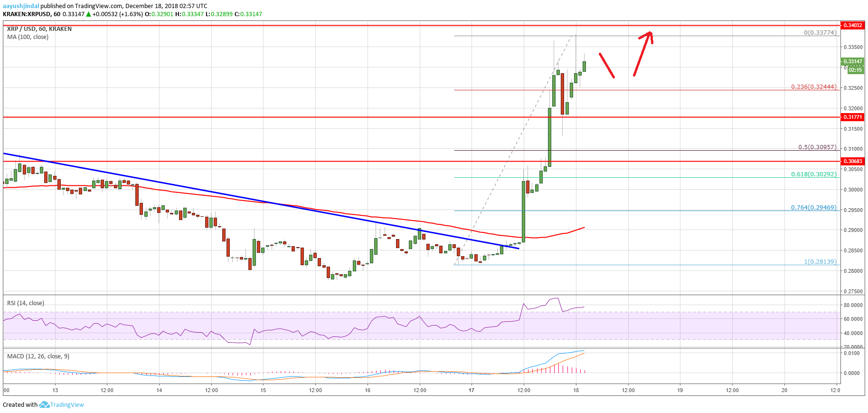The width and height of the screenshot is (868, 413).
Task: Click the MACD (12, 26, close, 9) label
Action: point(38,356)
